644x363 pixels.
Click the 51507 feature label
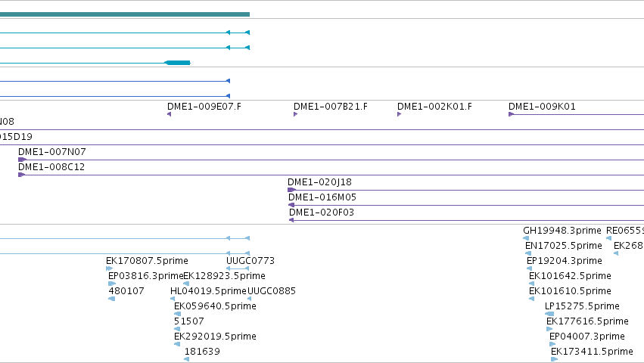pos(189,321)
